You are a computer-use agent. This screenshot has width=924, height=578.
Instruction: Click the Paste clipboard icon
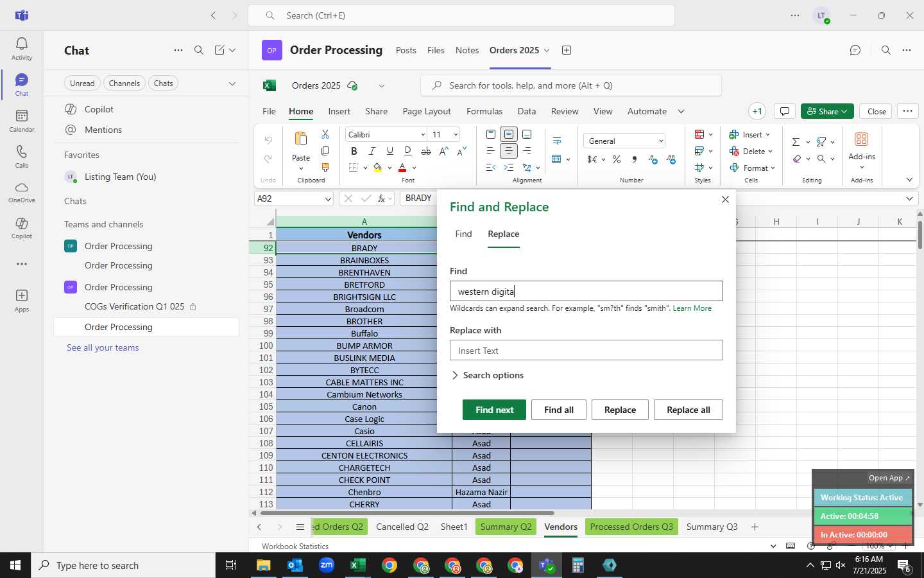click(301, 139)
